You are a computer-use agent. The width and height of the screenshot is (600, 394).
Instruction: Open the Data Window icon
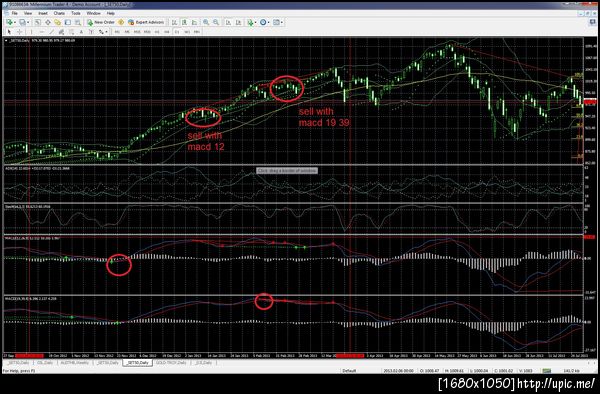(x=48, y=22)
